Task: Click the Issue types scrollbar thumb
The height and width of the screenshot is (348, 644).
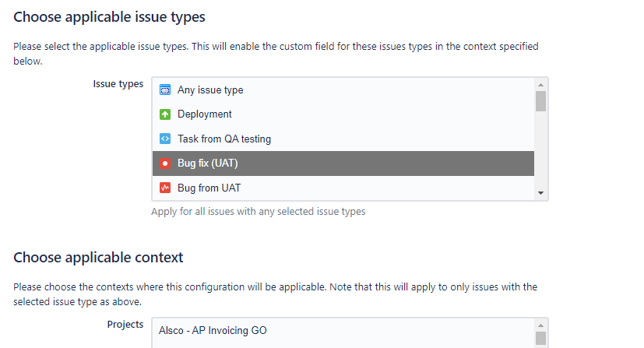Action: pos(540,101)
